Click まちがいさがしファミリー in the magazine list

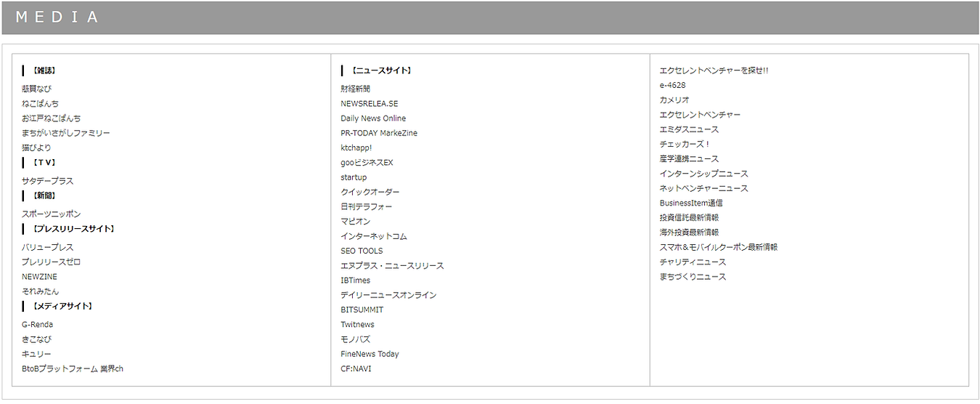66,133
